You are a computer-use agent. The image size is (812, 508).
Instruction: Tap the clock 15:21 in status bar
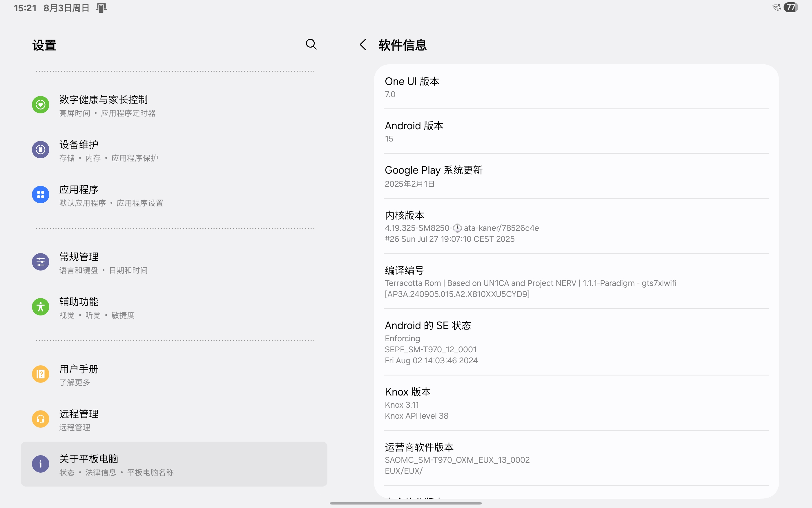point(25,8)
